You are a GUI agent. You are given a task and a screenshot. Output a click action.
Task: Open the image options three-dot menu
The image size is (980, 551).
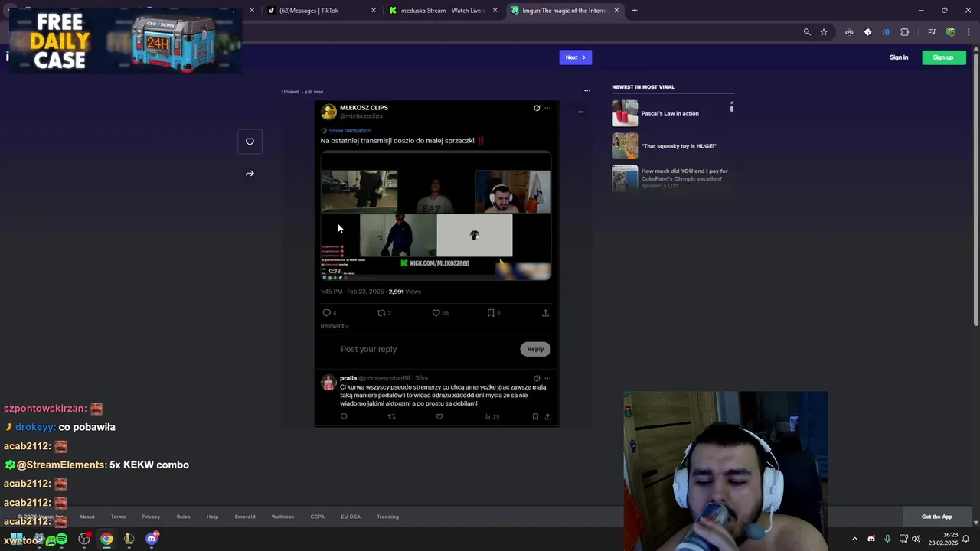581,112
